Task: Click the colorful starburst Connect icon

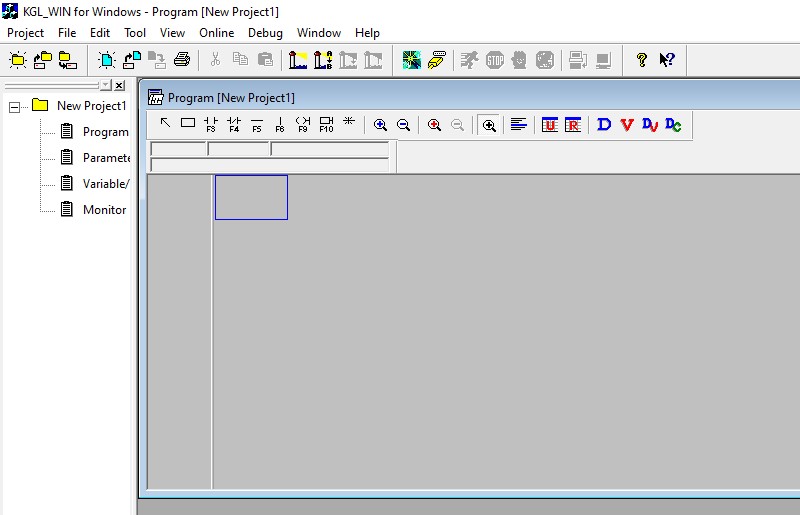Action: pyautogui.click(x=412, y=60)
